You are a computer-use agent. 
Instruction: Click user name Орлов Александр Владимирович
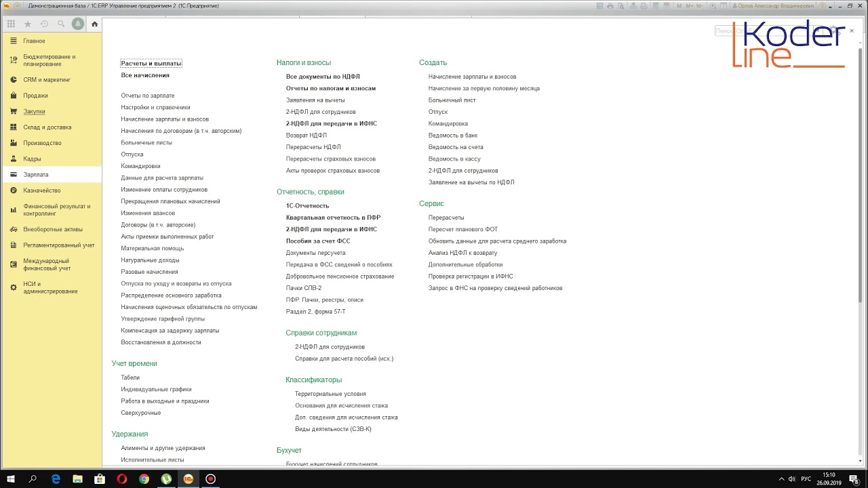coord(774,5)
